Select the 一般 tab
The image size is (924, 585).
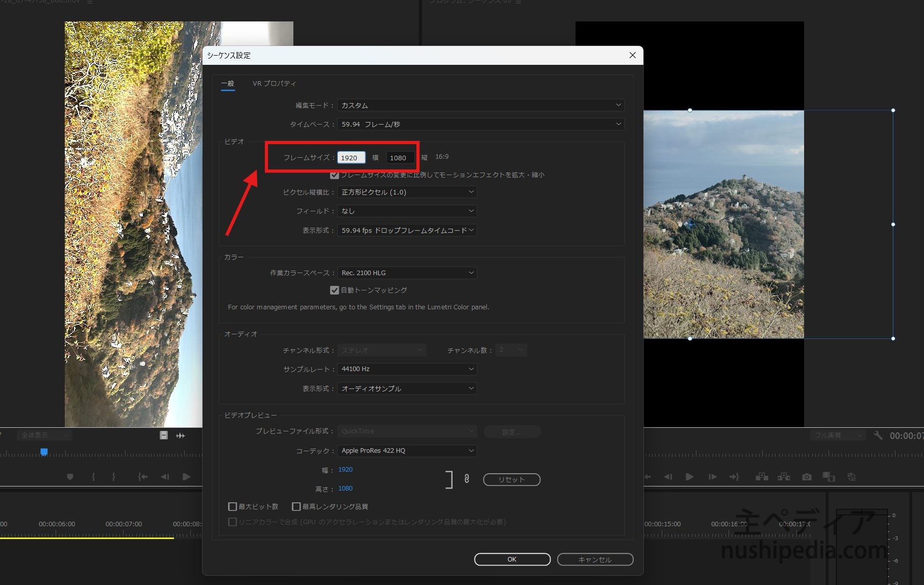point(228,83)
